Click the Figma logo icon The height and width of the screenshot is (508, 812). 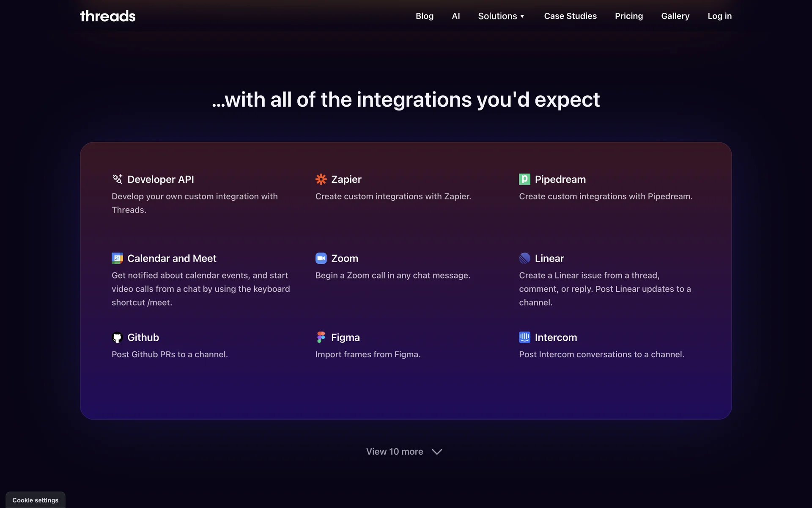tap(321, 337)
